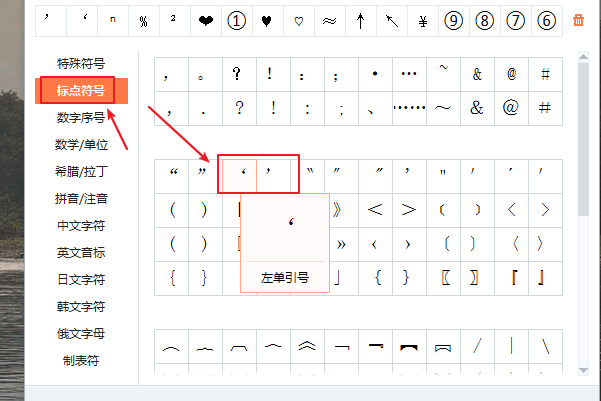Open the 制表符 category
Image resolution: width=601 pixels, height=401 pixels.
point(81,361)
